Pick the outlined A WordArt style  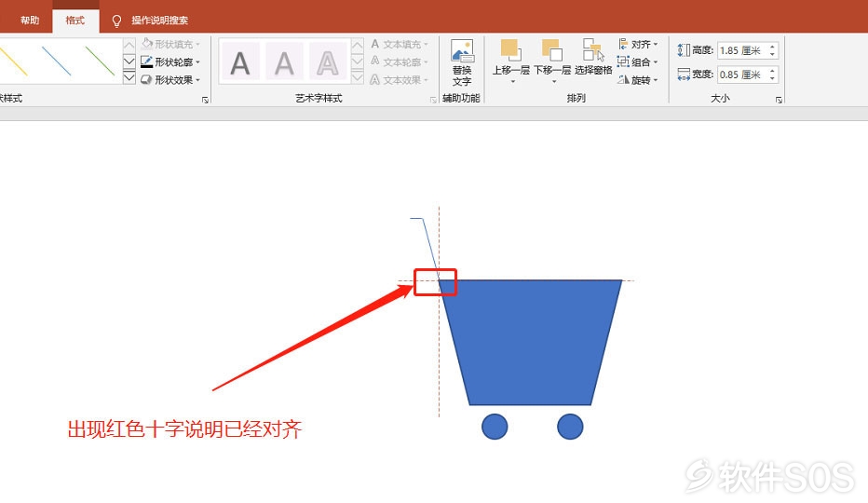pos(327,63)
